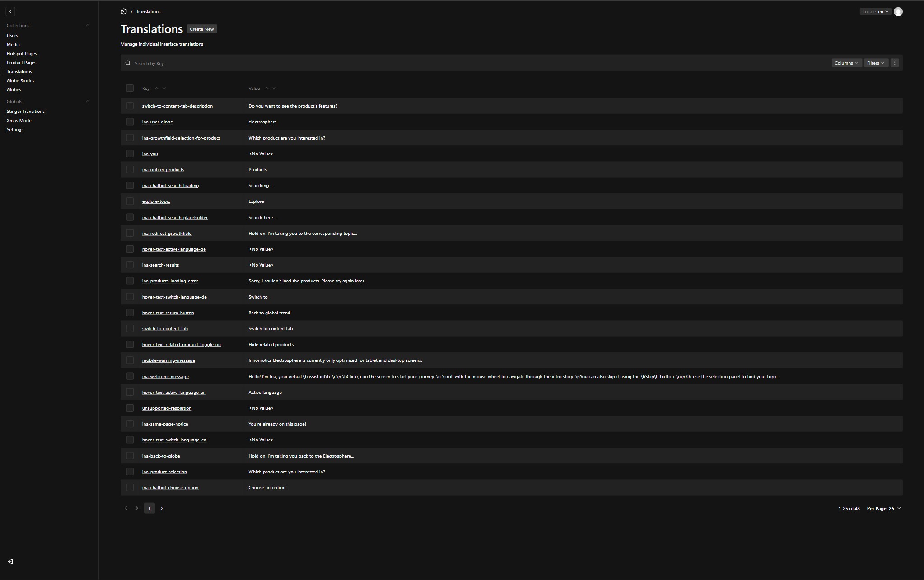
Task: Click the "1-25 of 48" page count
Action: [849, 508]
